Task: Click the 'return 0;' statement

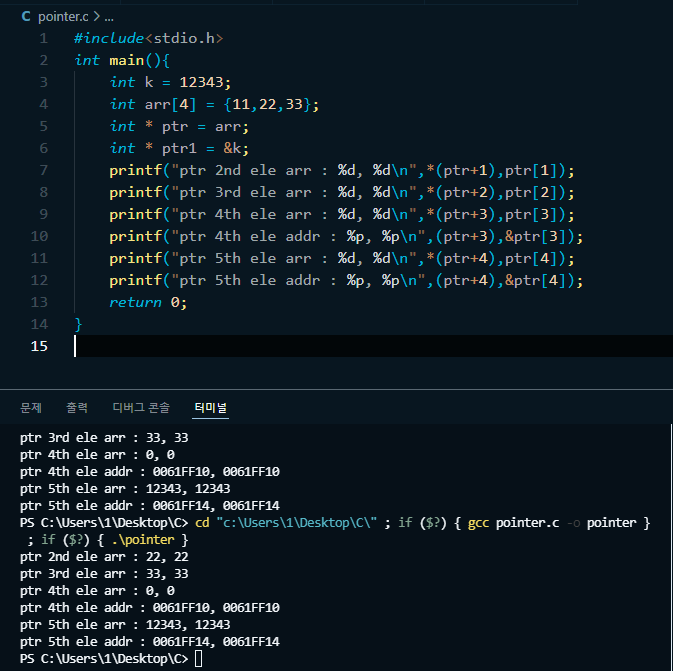Action: tap(148, 302)
